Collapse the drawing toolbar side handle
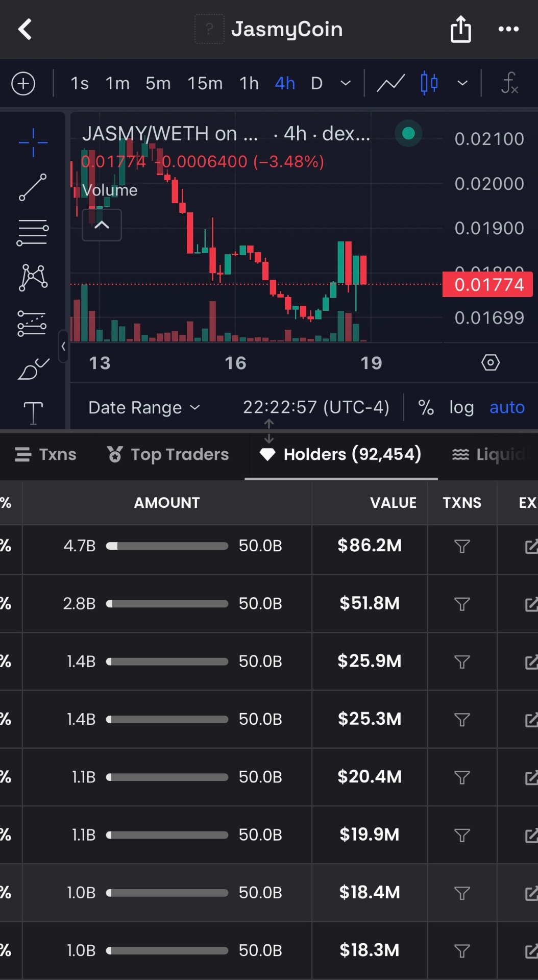The width and height of the screenshot is (538, 980). (x=63, y=346)
